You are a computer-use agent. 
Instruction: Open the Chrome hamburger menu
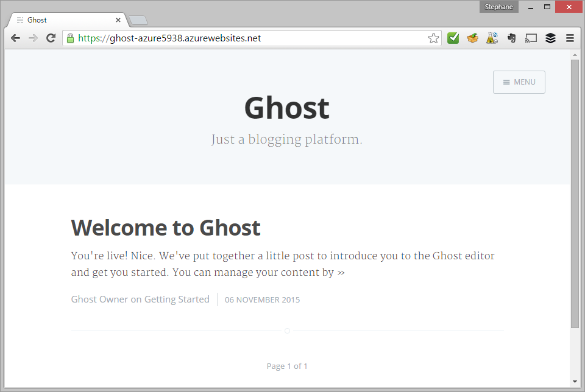[570, 38]
